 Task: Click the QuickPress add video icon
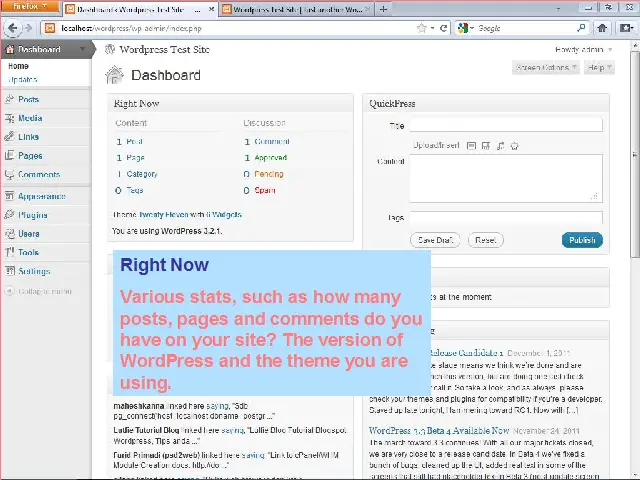point(486,146)
